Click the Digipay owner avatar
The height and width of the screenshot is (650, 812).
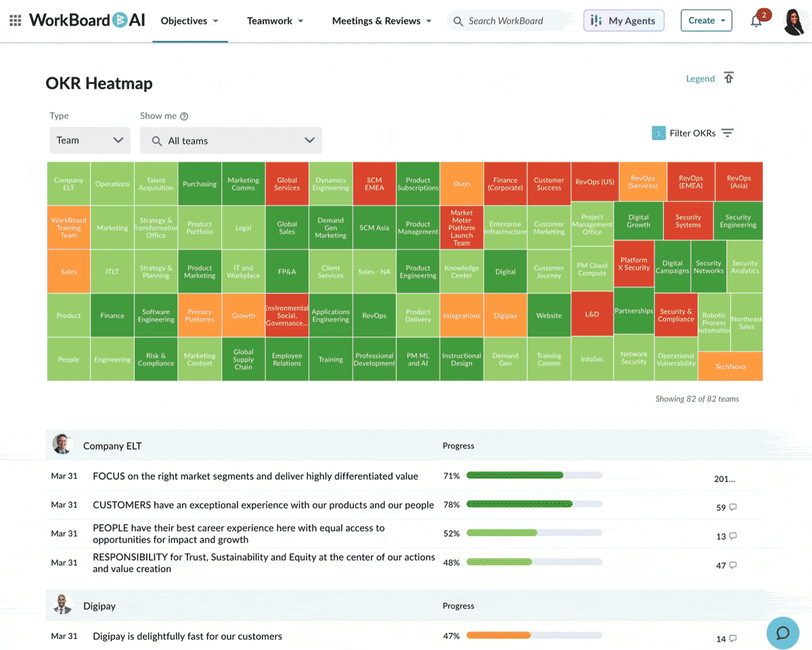[x=63, y=605]
